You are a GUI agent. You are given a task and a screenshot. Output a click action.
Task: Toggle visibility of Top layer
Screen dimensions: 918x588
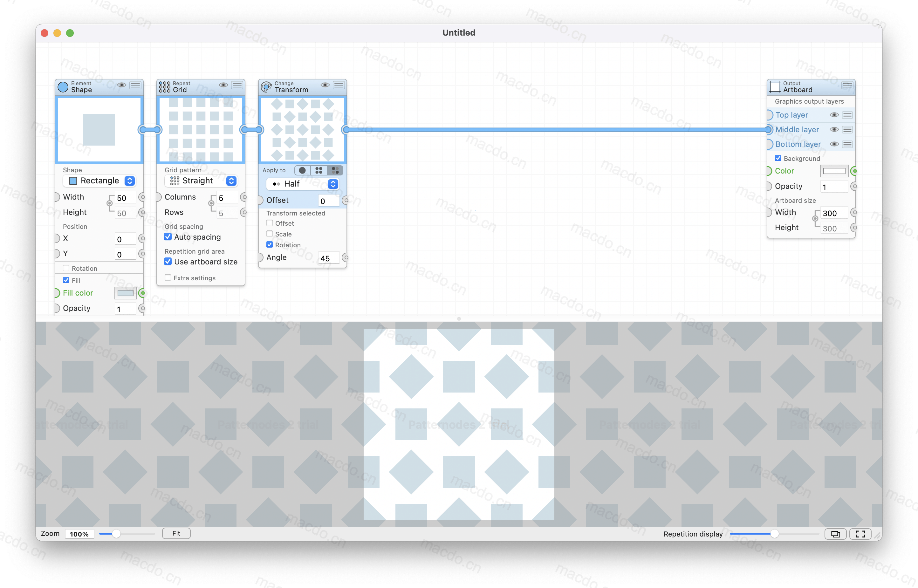click(834, 114)
